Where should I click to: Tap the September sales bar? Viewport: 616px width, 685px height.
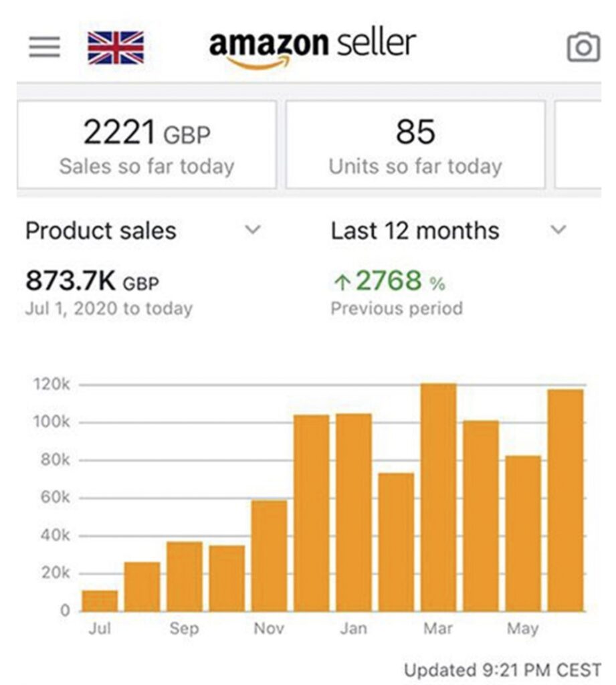185,576
